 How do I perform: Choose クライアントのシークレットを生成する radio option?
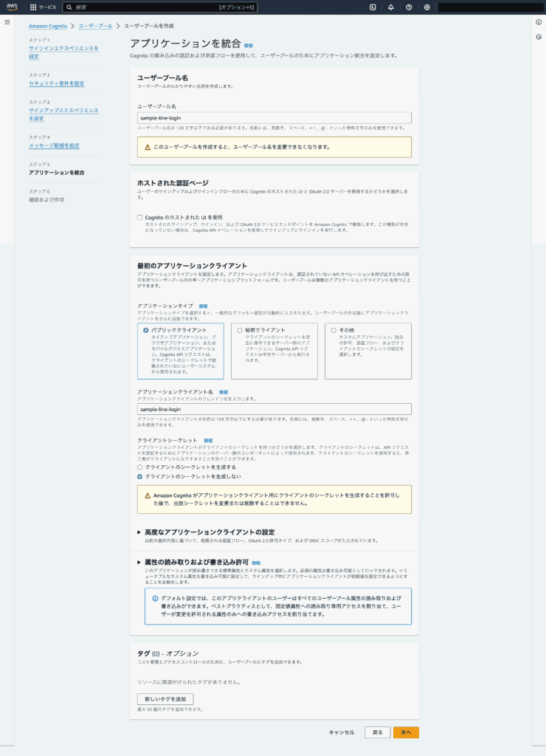point(140,467)
